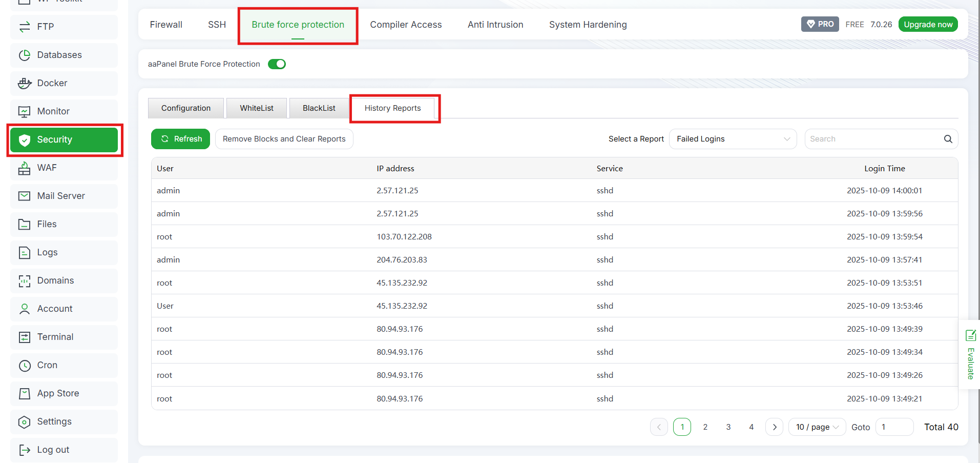Go to page 4 of results
The image size is (980, 463).
(751, 427)
